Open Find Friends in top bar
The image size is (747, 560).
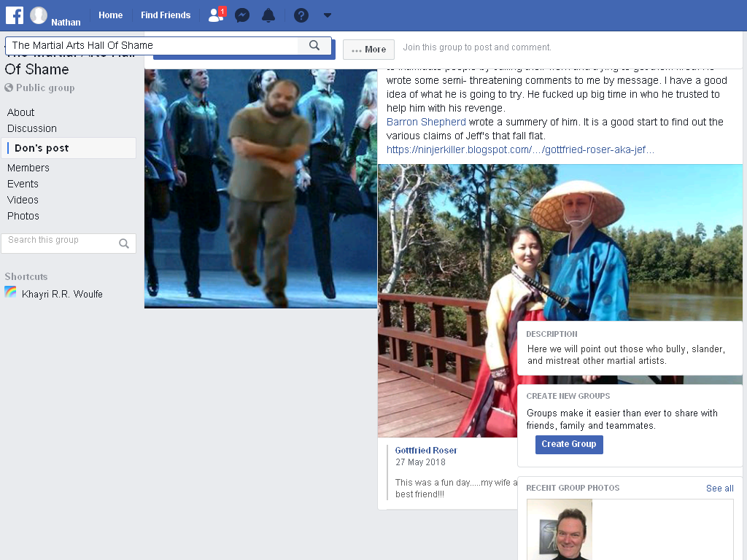(x=166, y=15)
